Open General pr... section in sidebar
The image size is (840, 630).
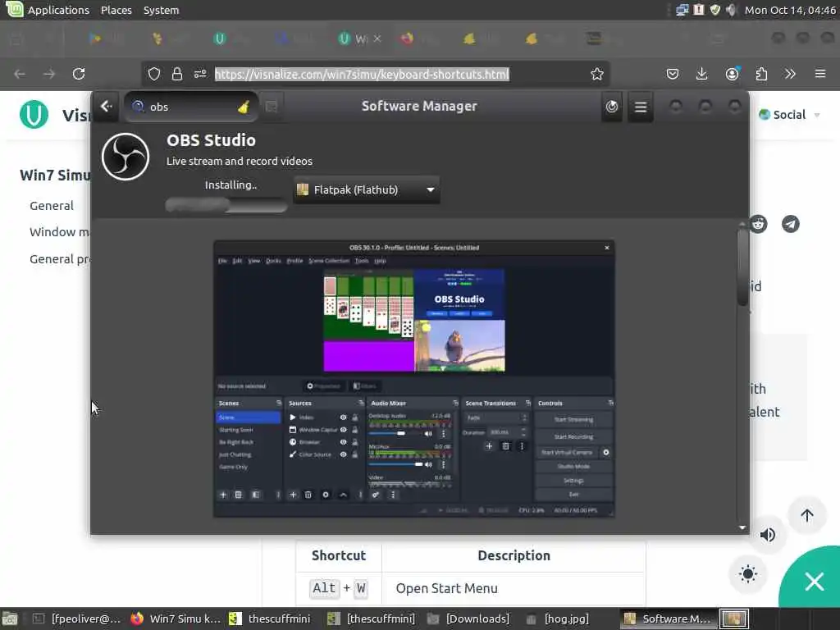pyautogui.click(x=59, y=258)
